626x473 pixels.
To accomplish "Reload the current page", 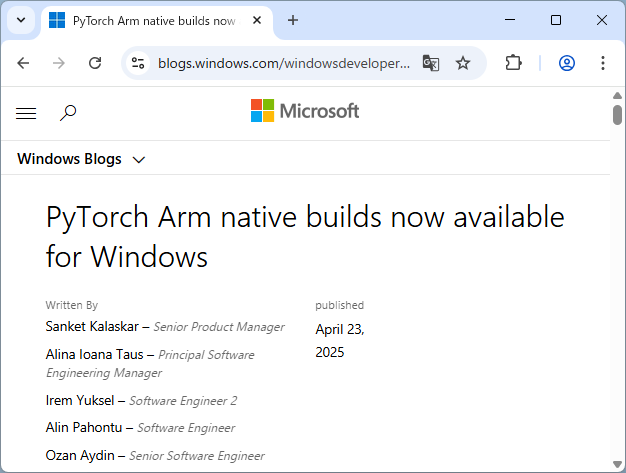I will coord(95,63).
